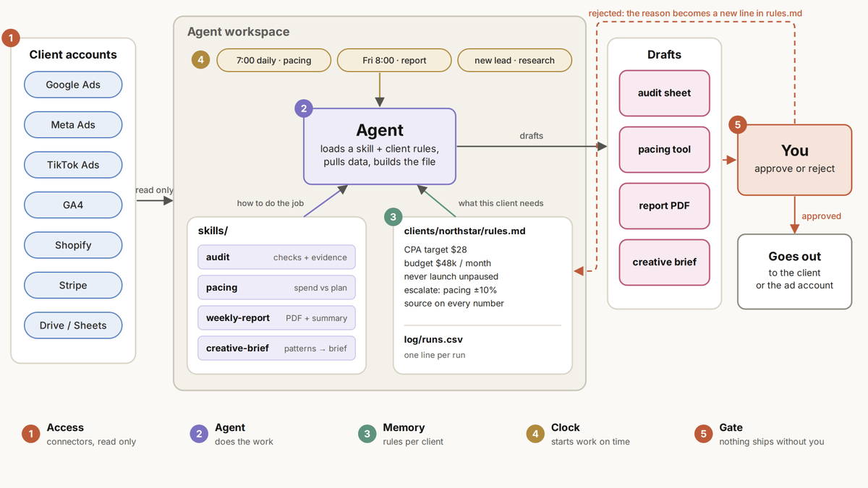The height and width of the screenshot is (488, 868).
Task: Click the GA4 account pill
Action: click(x=73, y=205)
